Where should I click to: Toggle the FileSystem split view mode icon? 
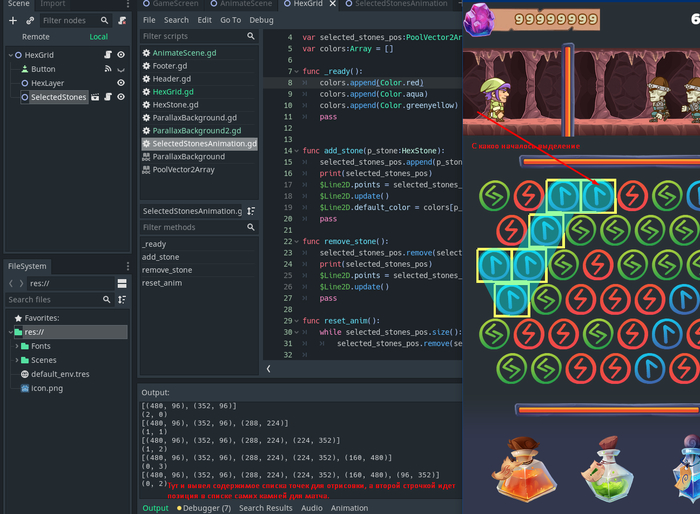pyautogui.click(x=123, y=283)
